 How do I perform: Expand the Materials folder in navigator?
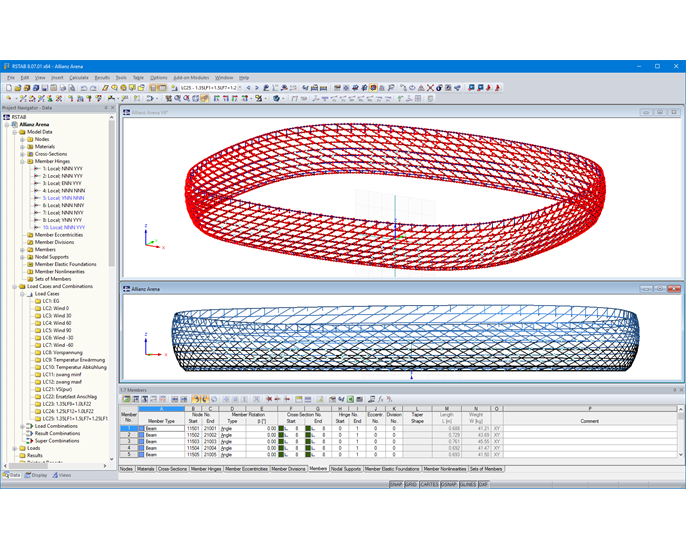[x=22, y=147]
